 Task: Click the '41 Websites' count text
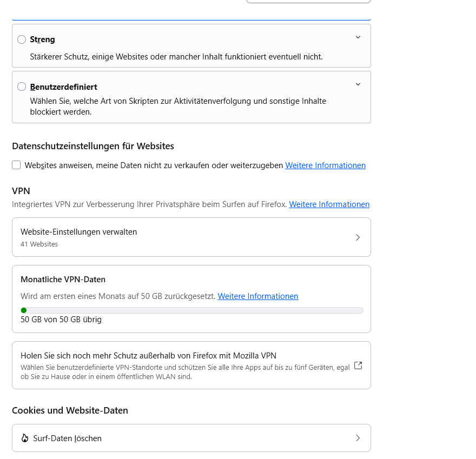[x=39, y=244]
